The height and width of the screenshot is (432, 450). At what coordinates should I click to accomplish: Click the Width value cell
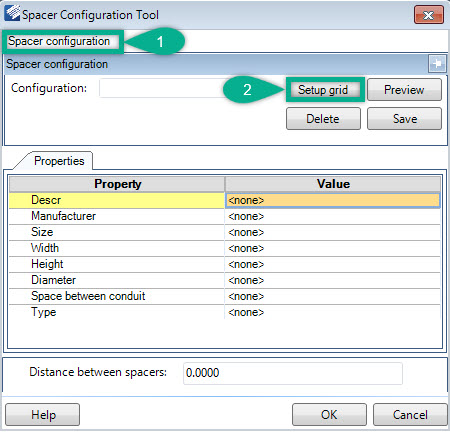(x=332, y=248)
